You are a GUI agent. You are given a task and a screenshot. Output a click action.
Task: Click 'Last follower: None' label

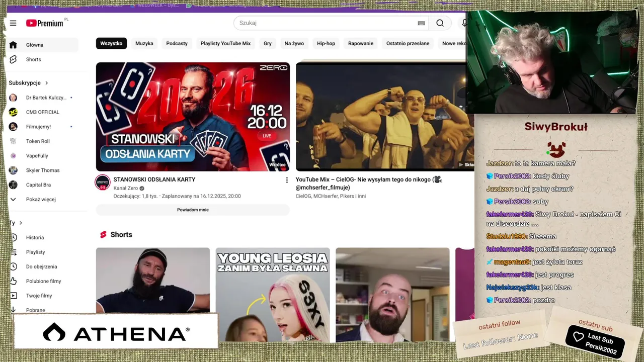click(x=501, y=341)
